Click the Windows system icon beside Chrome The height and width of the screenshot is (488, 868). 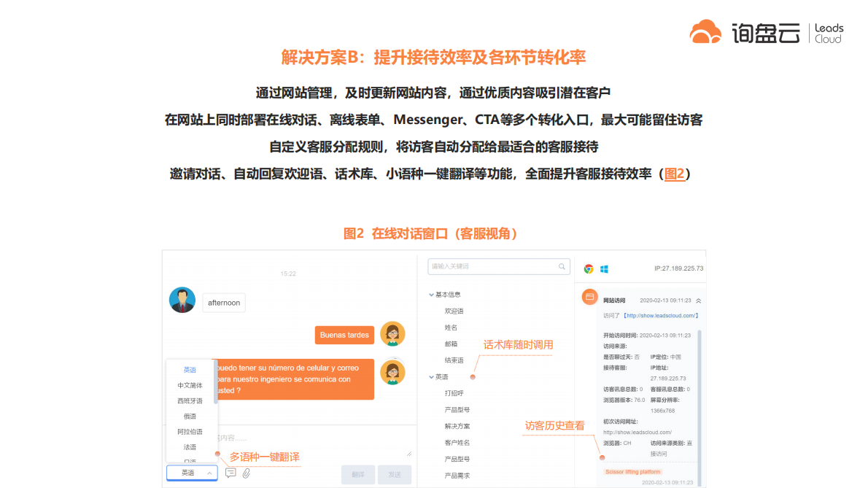603,268
